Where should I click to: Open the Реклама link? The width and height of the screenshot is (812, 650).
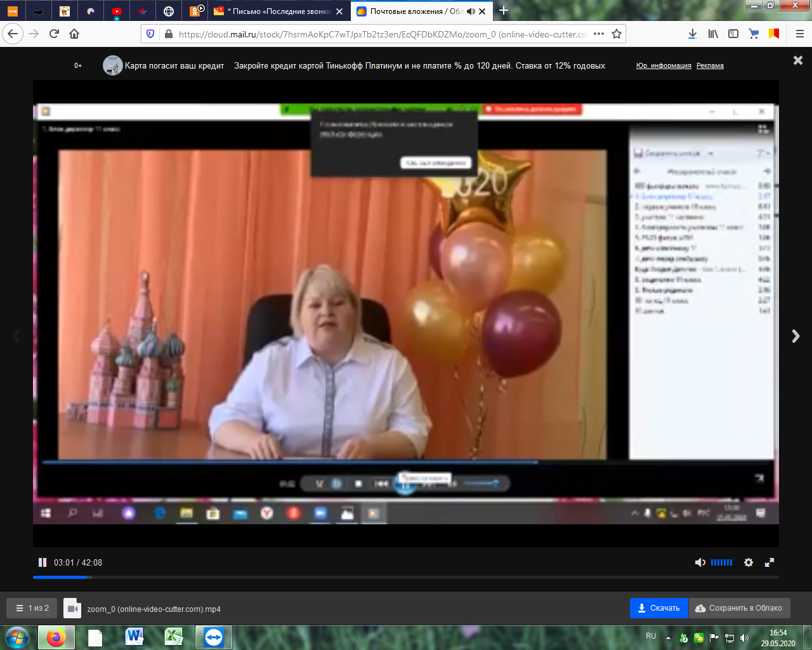tap(710, 65)
